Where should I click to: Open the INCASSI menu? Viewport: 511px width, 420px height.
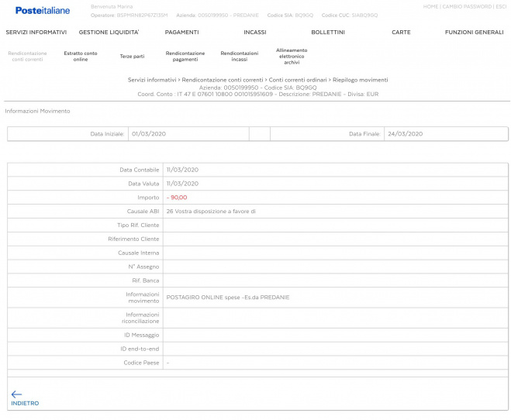tap(254, 33)
